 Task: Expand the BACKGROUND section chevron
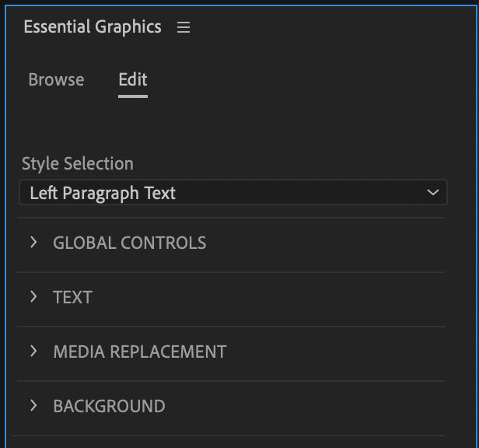pyautogui.click(x=33, y=406)
